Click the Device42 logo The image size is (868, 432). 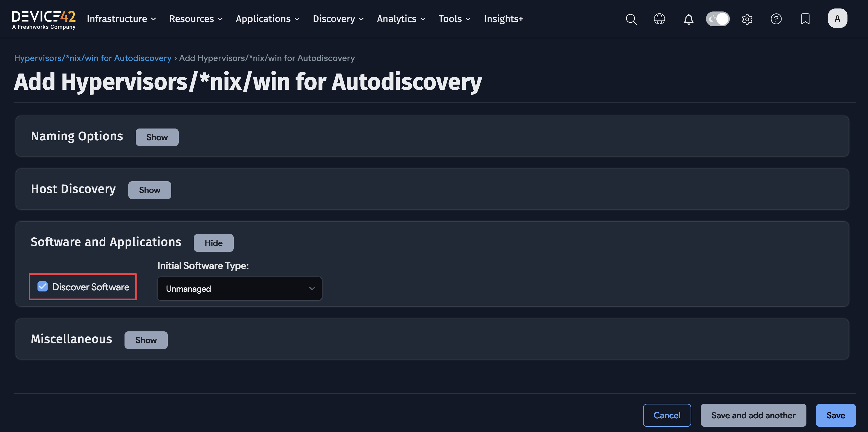(x=43, y=19)
